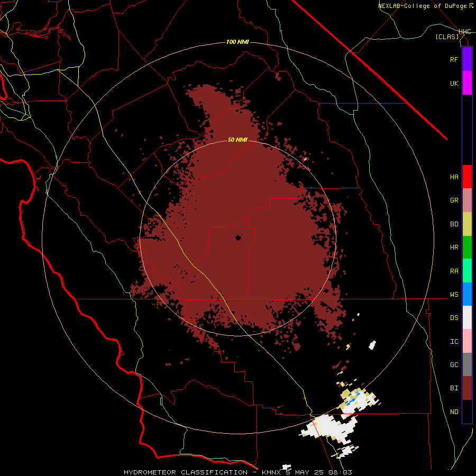Click the 50 NMI range ring label

point(237,140)
